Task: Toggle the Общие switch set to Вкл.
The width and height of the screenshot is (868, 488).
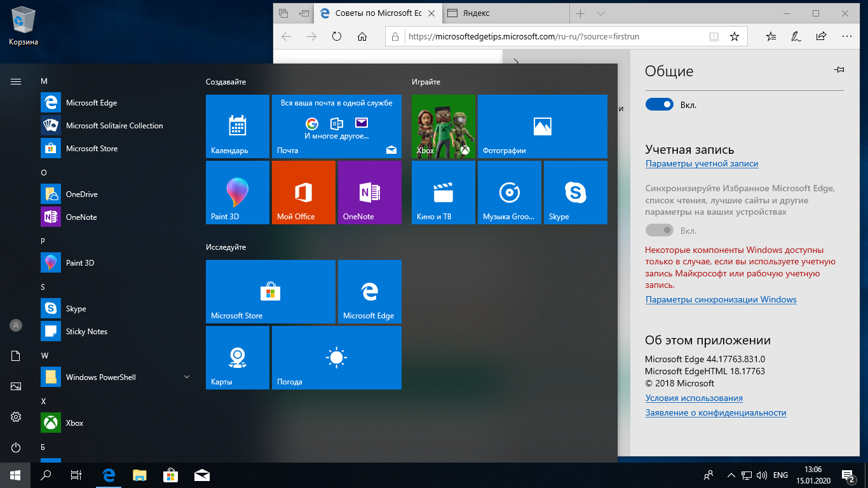Action: tap(659, 104)
